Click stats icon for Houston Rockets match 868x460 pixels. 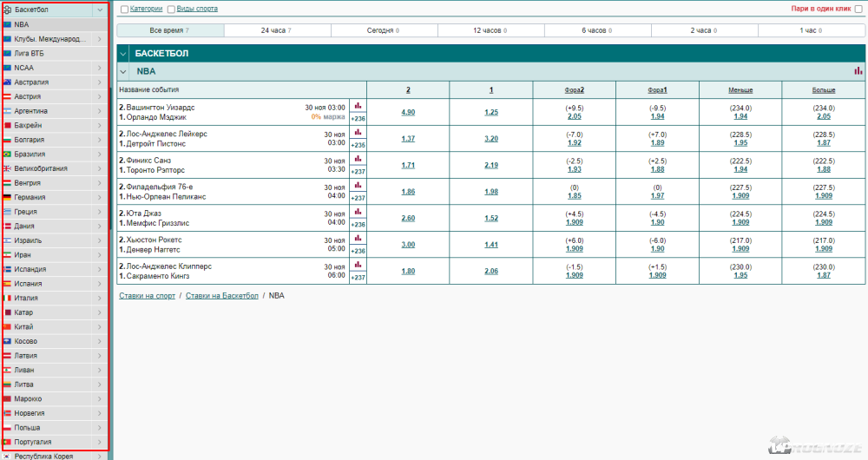coord(358,238)
